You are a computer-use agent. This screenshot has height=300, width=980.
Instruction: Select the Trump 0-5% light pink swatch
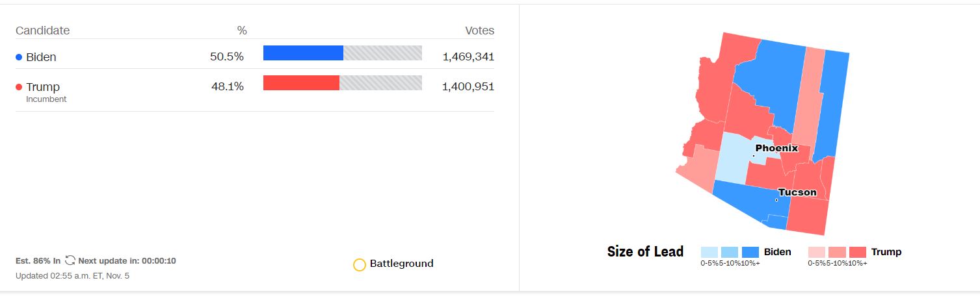point(817,252)
